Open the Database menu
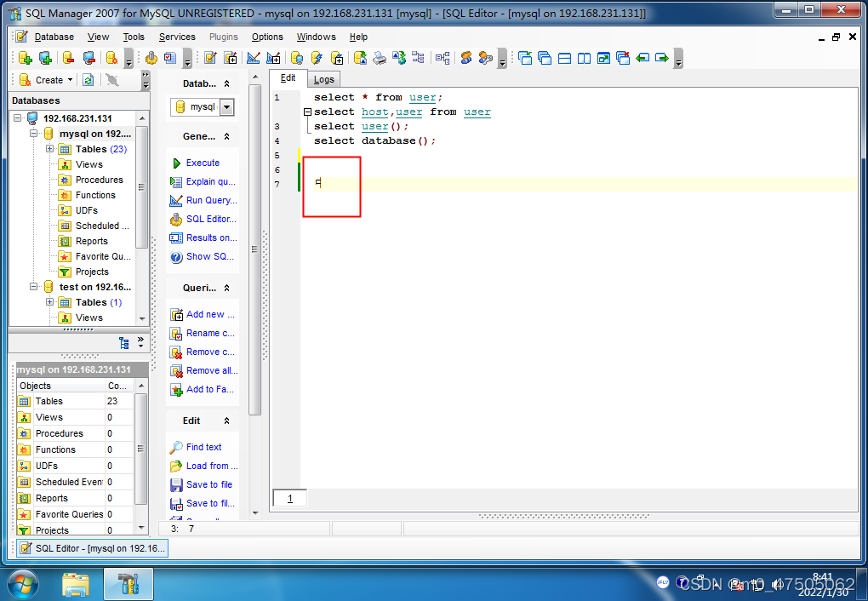The height and width of the screenshot is (601, 868). (54, 37)
